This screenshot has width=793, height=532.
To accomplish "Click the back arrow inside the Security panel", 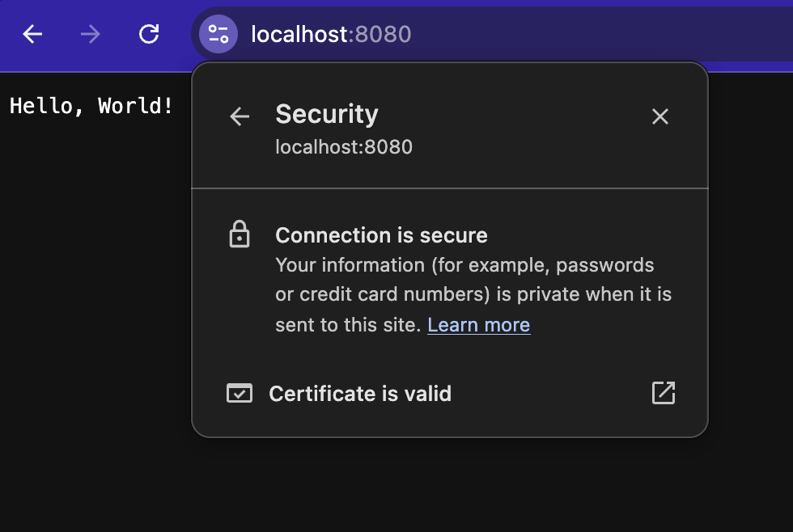I will pos(239,116).
